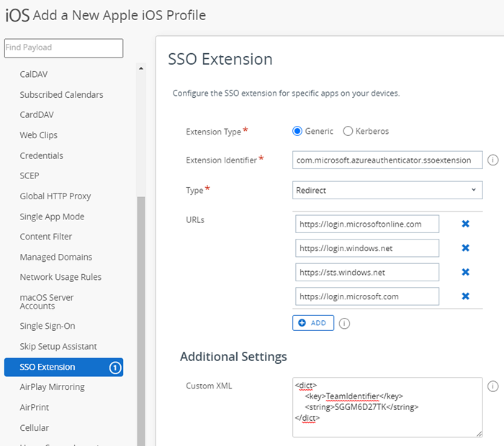Open Credentials payload settings
Screen dimensions: 504x446
[42, 155]
